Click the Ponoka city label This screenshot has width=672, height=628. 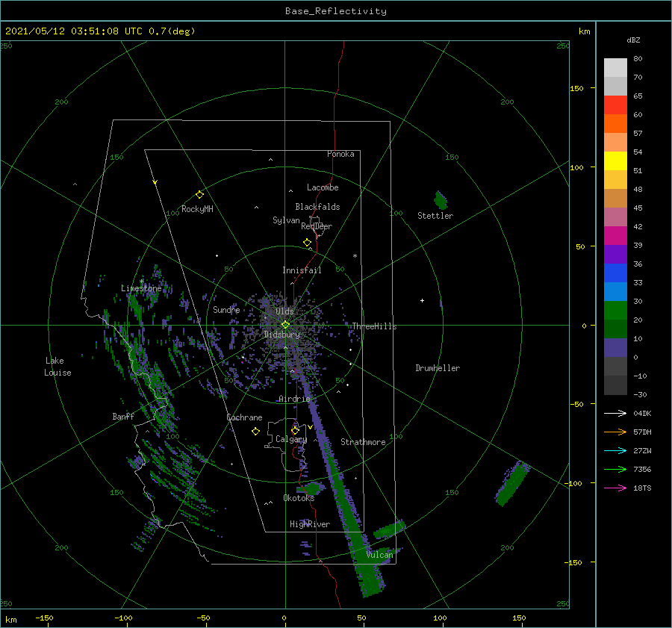point(340,154)
